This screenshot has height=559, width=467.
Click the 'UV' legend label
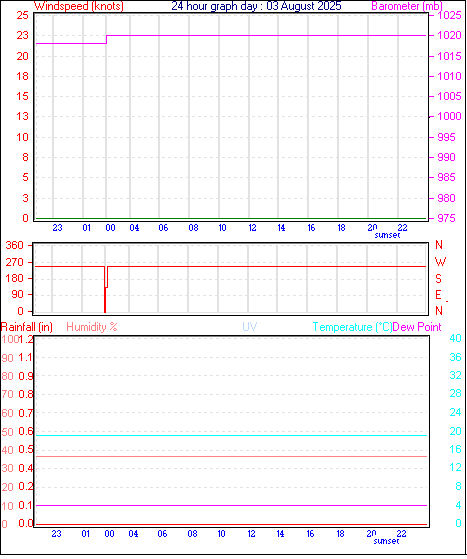[x=250, y=327]
